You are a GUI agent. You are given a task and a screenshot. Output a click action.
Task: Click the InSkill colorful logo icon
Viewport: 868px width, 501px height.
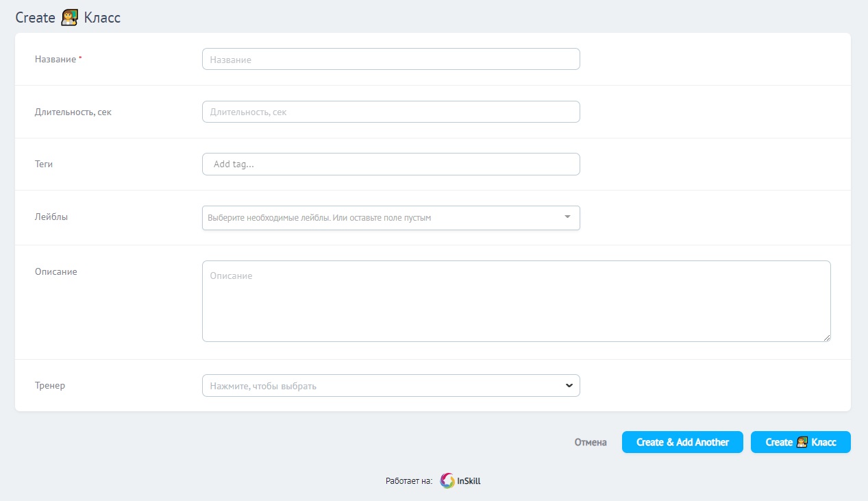pyautogui.click(x=447, y=481)
